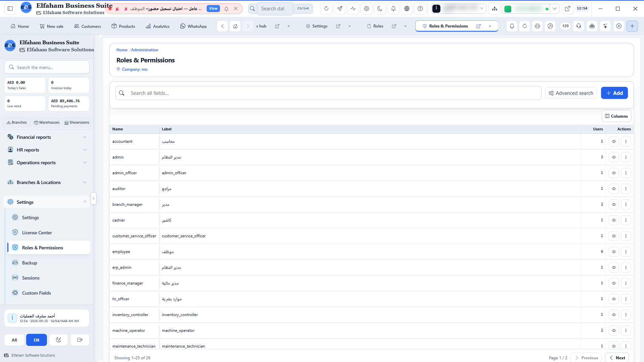644x362 pixels.
Task: Open the paper plane send icon
Action: [340, 9]
